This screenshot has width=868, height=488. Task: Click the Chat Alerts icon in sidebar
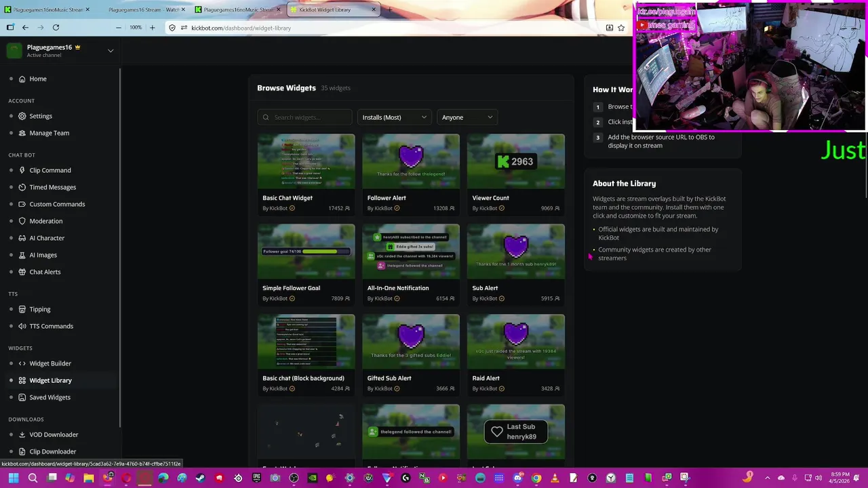[x=22, y=272]
